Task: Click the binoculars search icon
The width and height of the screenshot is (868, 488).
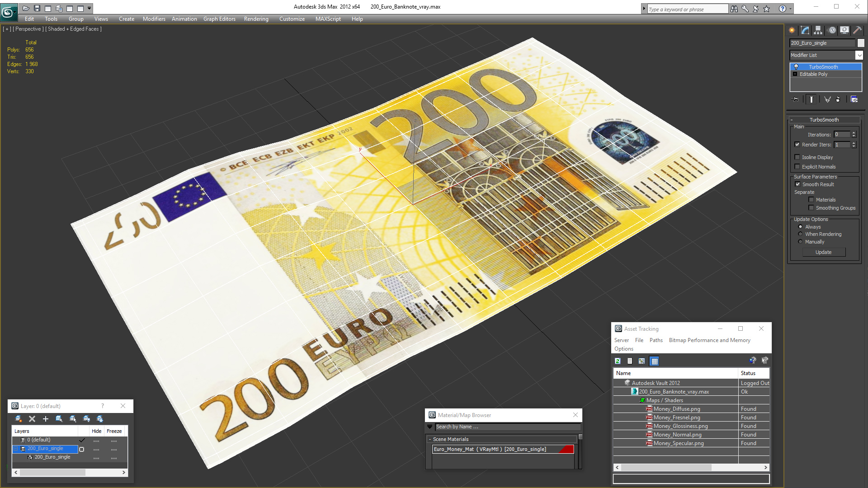Action: 734,9
